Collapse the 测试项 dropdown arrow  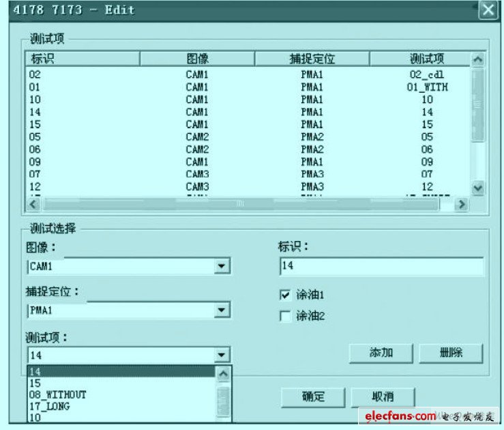pyautogui.click(x=221, y=355)
